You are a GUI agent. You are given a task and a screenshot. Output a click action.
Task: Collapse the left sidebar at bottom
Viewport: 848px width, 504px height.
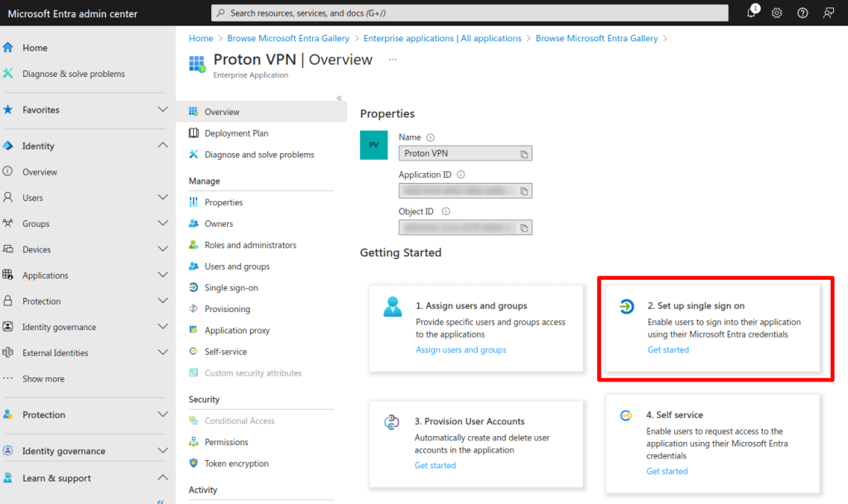tap(161, 502)
